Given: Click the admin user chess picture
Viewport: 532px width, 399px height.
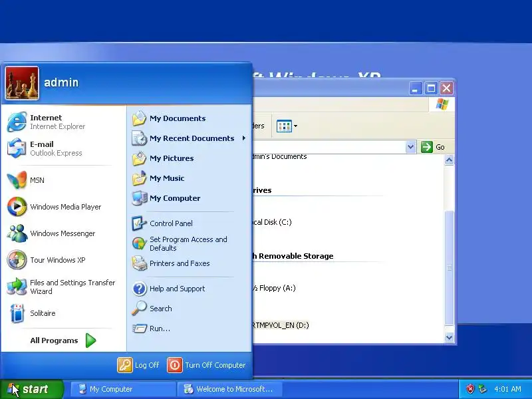Looking at the screenshot, I should coord(22,83).
